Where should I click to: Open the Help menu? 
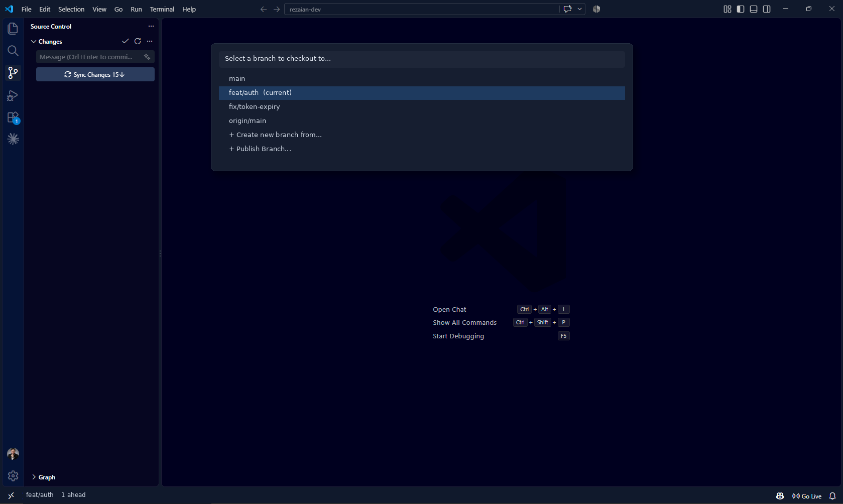(189, 9)
